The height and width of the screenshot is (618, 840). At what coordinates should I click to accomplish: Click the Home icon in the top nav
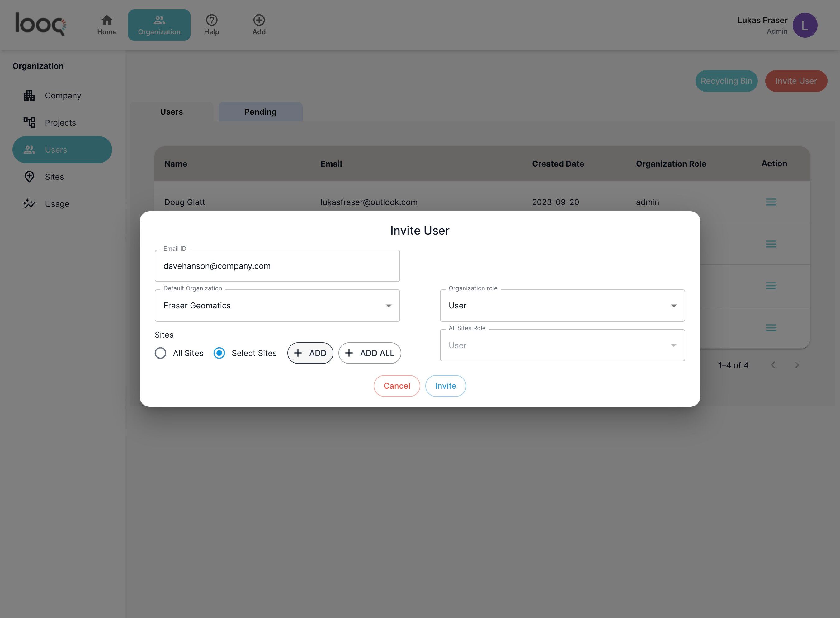[106, 20]
